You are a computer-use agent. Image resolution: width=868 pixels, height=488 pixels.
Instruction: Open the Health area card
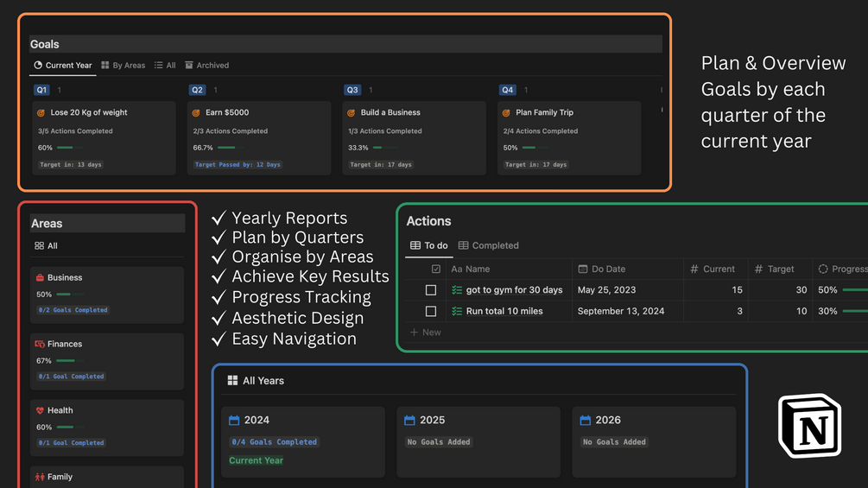point(107,428)
